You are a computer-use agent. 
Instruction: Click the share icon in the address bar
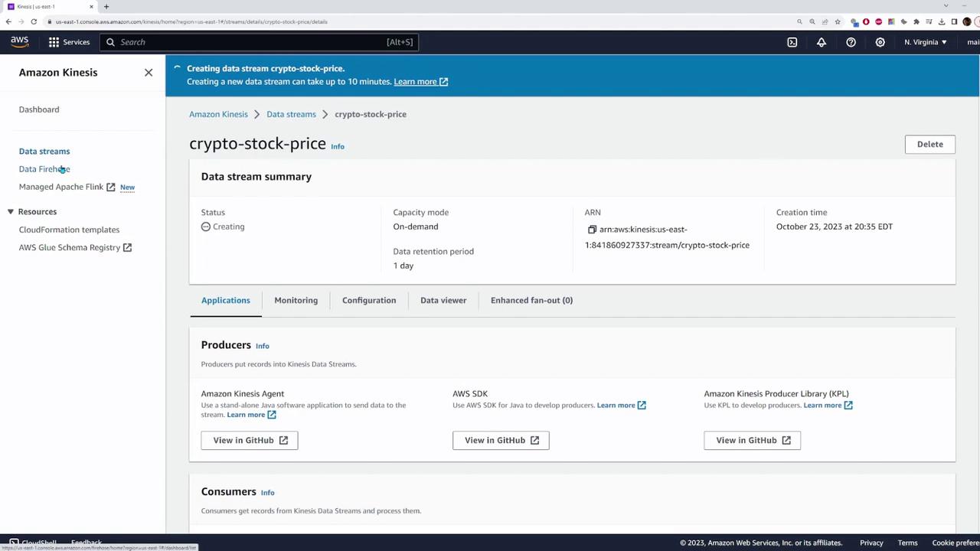click(x=825, y=21)
